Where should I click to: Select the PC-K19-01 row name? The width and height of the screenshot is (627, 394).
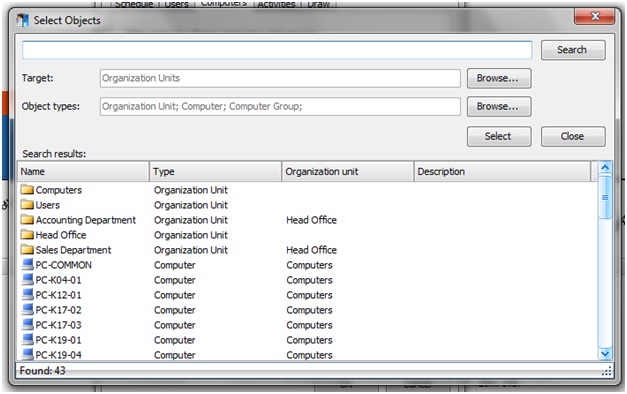pyautogui.click(x=58, y=340)
